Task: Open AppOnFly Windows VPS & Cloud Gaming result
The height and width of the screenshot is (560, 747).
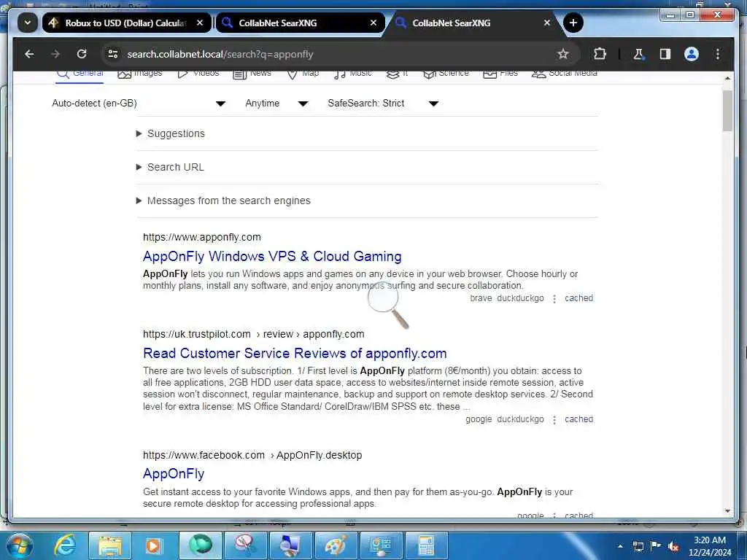Action: 272,257
